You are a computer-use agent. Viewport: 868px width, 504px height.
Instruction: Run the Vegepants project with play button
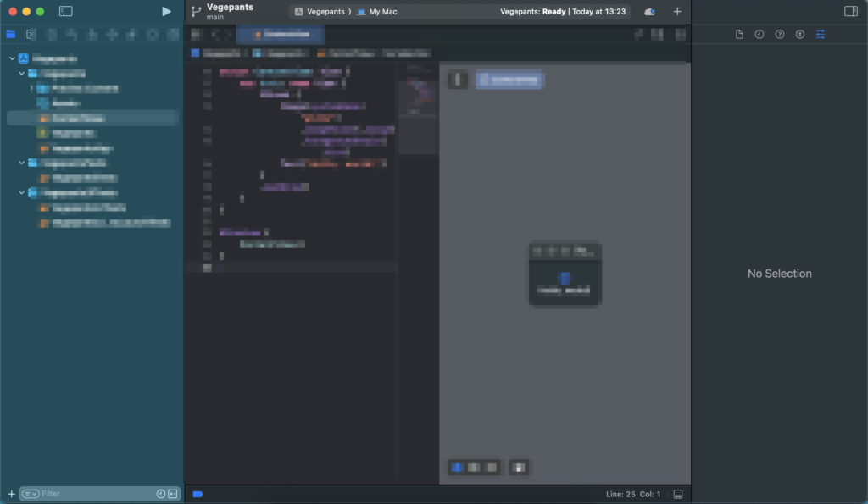point(166,12)
